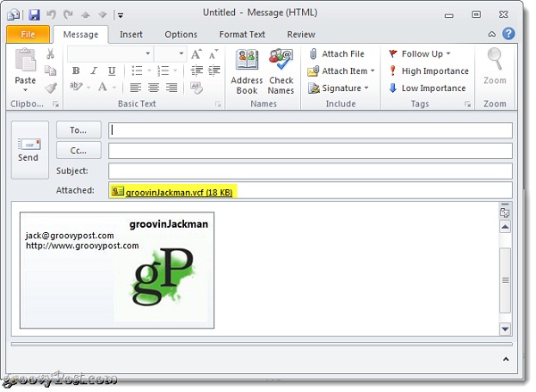Image resolution: width=536 pixels, height=392 pixels.
Task: Select the Format Painter brush
Action: pyautogui.click(x=51, y=88)
